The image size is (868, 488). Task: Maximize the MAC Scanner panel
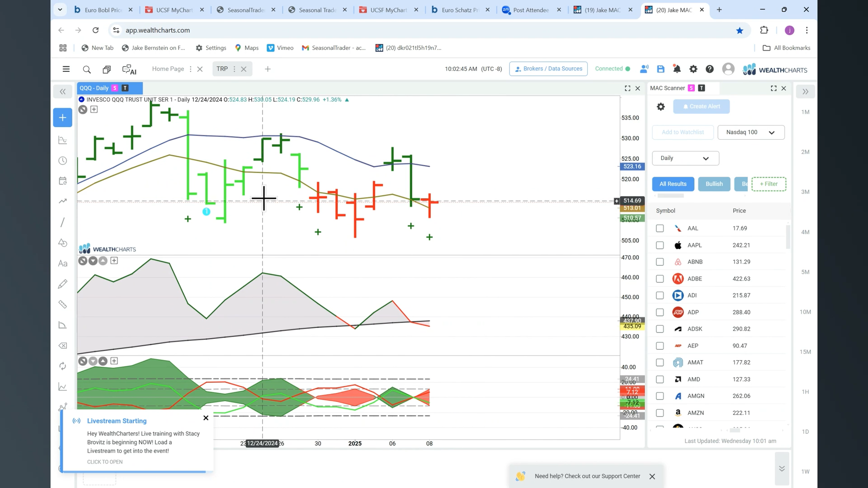pyautogui.click(x=774, y=88)
